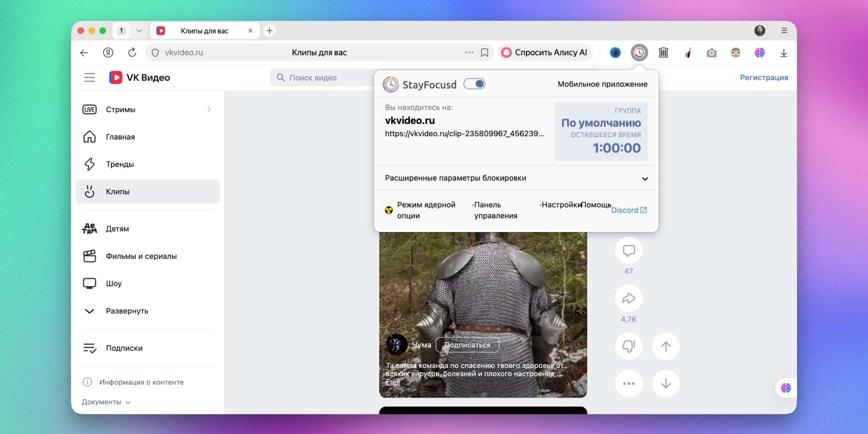Open the camera screenshot extension
This screenshot has height=434, width=868.
[712, 53]
